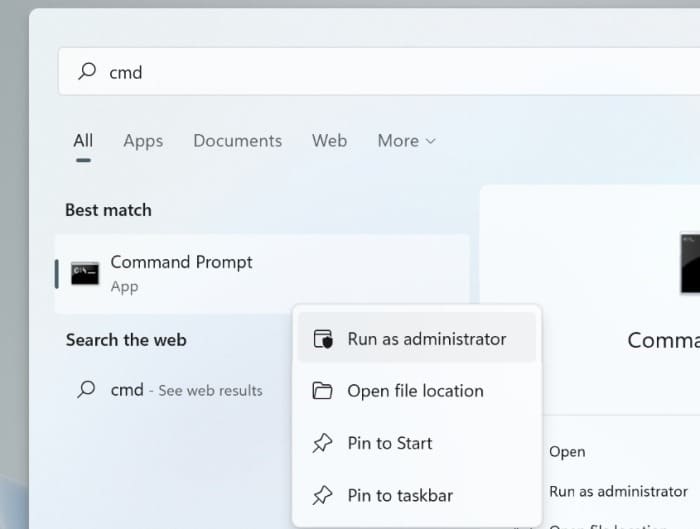Click Open in the right details panel

(x=567, y=452)
